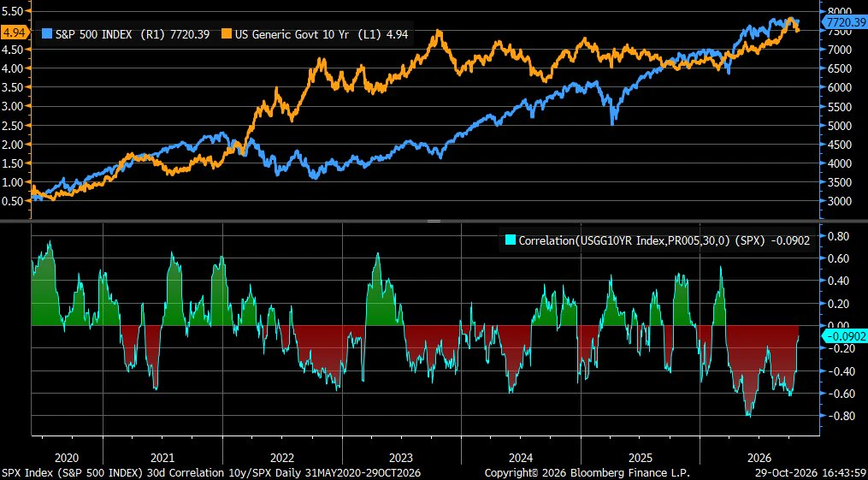The height and width of the screenshot is (480, 868).
Task: Click the 0.00 correlation axis label
Action: pos(839,325)
